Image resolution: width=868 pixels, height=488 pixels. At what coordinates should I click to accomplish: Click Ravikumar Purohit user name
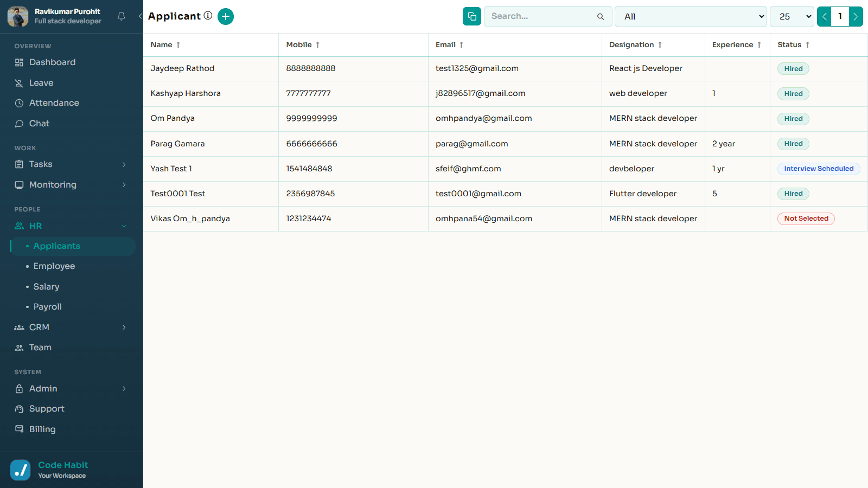point(67,11)
